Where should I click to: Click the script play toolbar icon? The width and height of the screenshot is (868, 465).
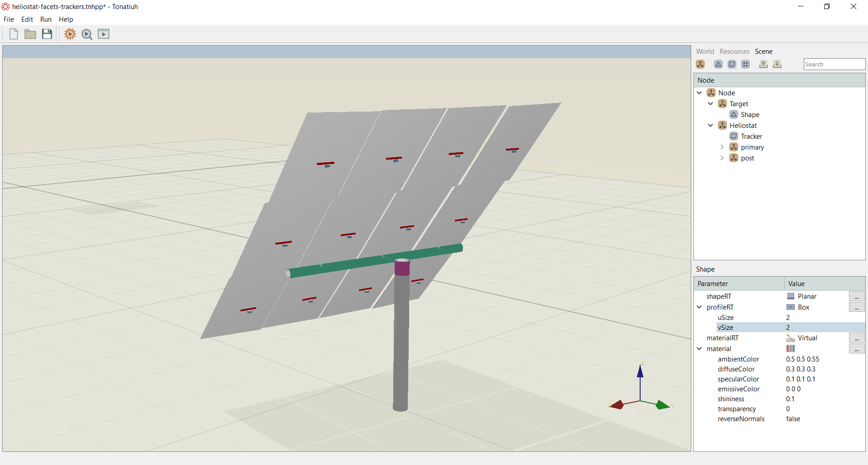pos(104,34)
